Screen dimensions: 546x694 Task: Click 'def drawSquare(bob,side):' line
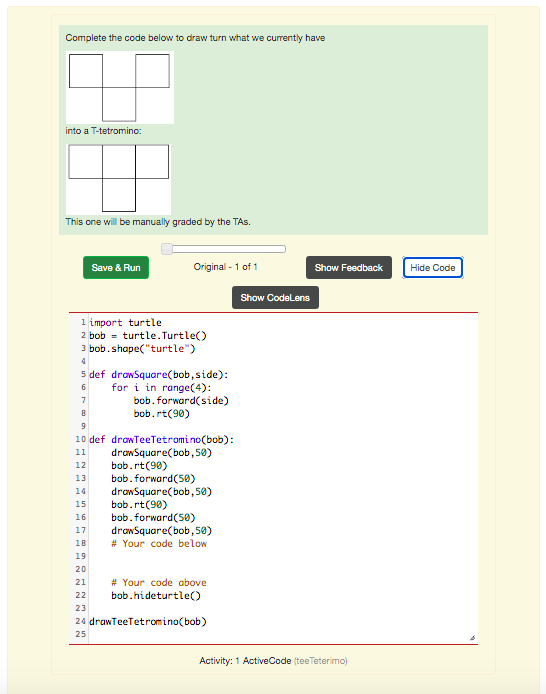(159, 375)
